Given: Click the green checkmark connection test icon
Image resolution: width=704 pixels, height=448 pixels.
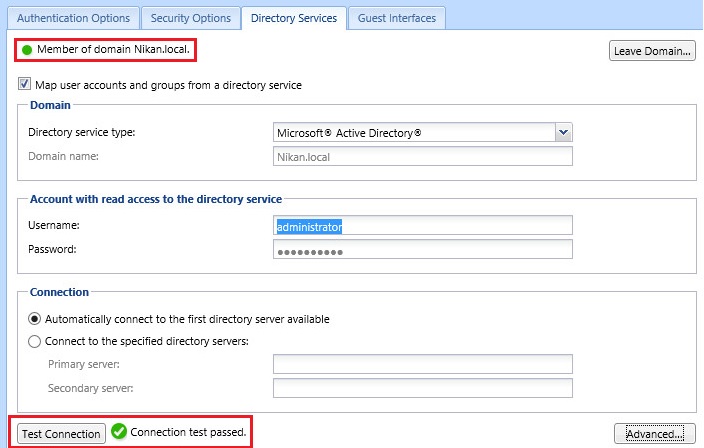Looking at the screenshot, I should [x=119, y=432].
